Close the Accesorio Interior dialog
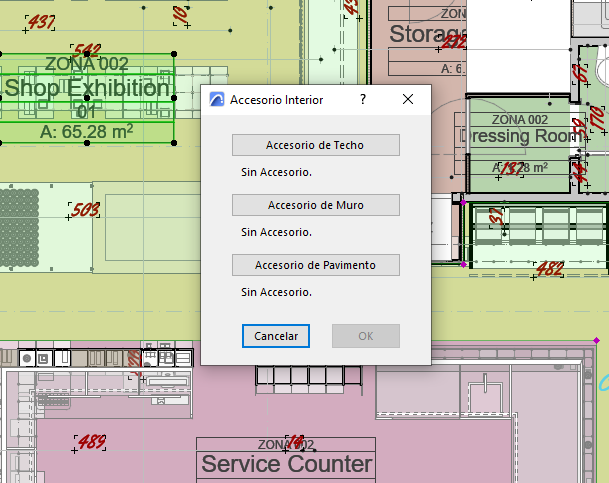This screenshot has height=483, width=609. [408, 100]
